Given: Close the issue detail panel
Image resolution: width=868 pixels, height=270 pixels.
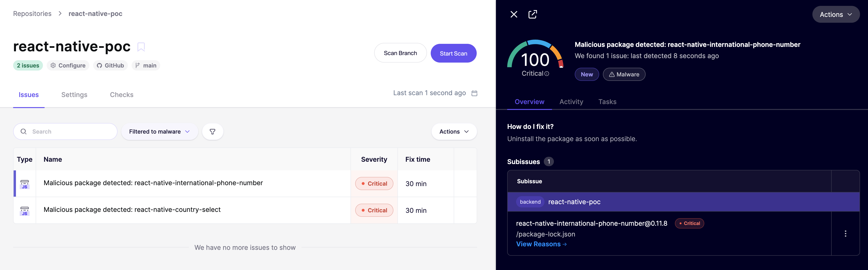Looking at the screenshot, I should point(514,14).
